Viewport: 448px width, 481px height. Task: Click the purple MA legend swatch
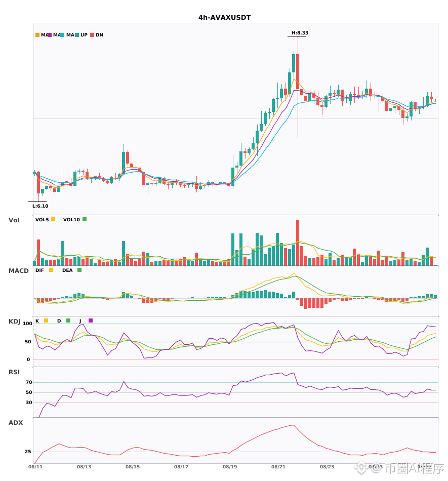coord(50,35)
